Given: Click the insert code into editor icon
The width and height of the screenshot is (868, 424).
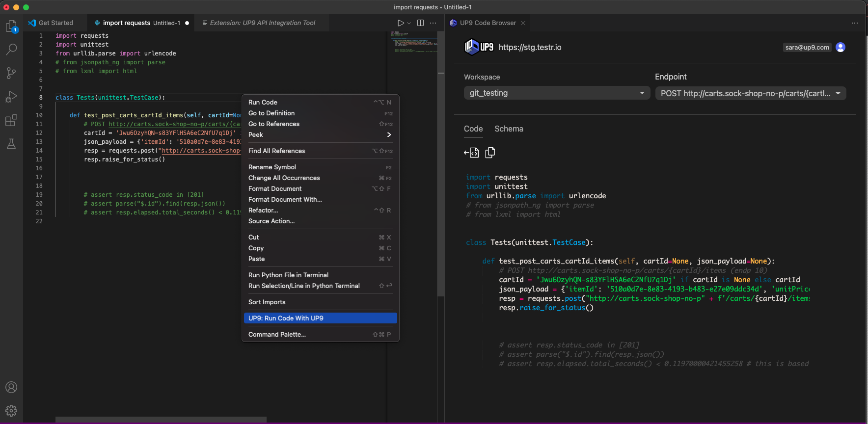Looking at the screenshot, I should (x=471, y=153).
